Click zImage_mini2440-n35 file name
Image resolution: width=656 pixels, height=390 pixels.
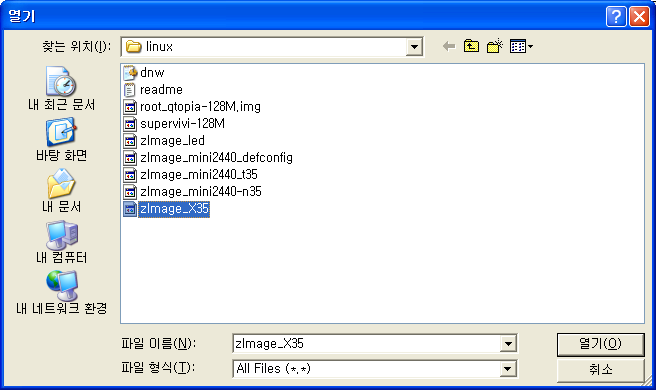(201, 192)
